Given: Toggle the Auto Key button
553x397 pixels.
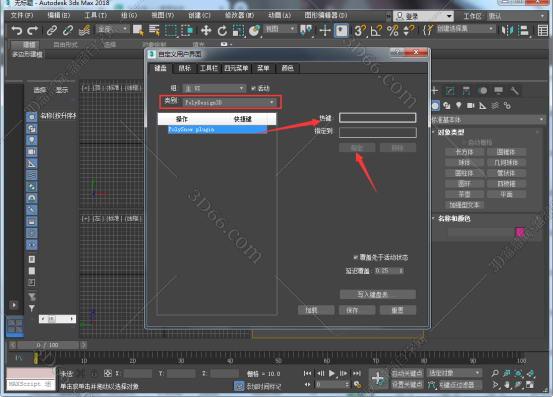Looking at the screenshot, I should click(406, 373).
